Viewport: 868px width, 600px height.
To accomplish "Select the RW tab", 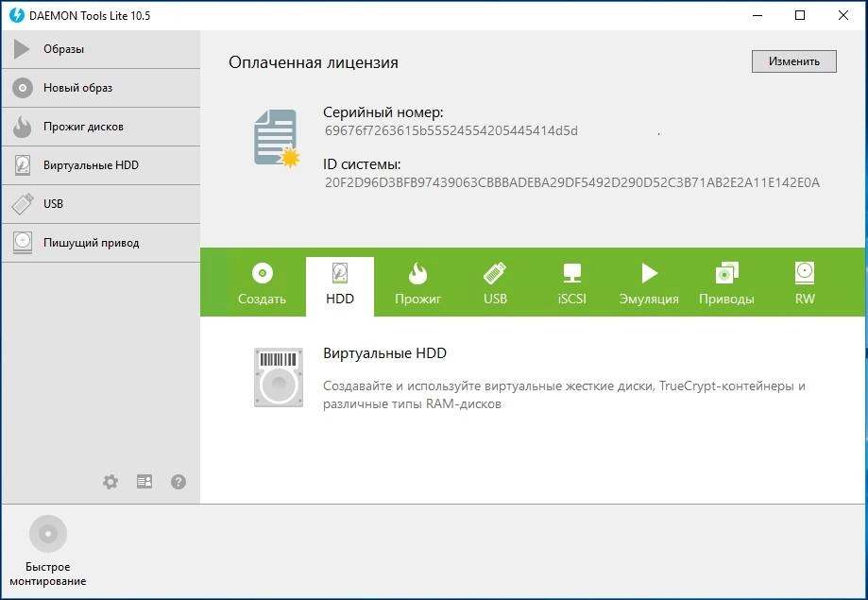I will (805, 286).
